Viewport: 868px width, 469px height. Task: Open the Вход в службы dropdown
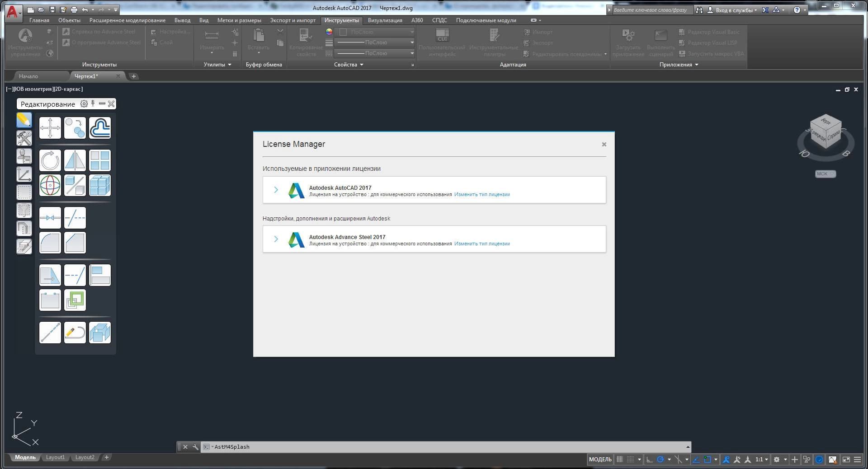point(736,10)
